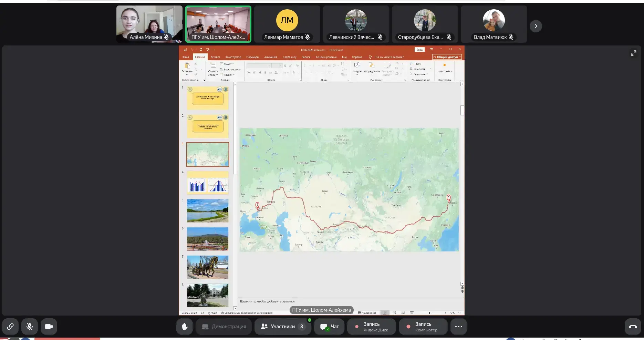644x340 pixels.
Task: Open the Макет layout dropdown
Action: pyautogui.click(x=227, y=64)
